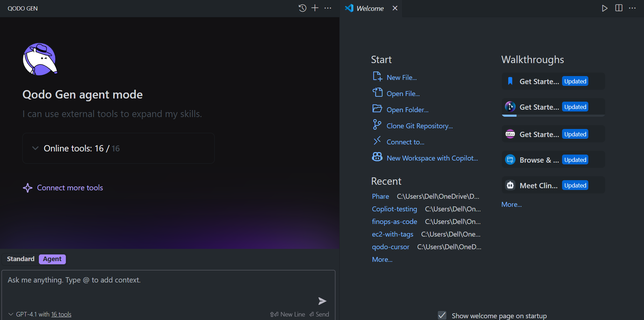Click the New File icon
This screenshot has height=320, width=644.
377,76
